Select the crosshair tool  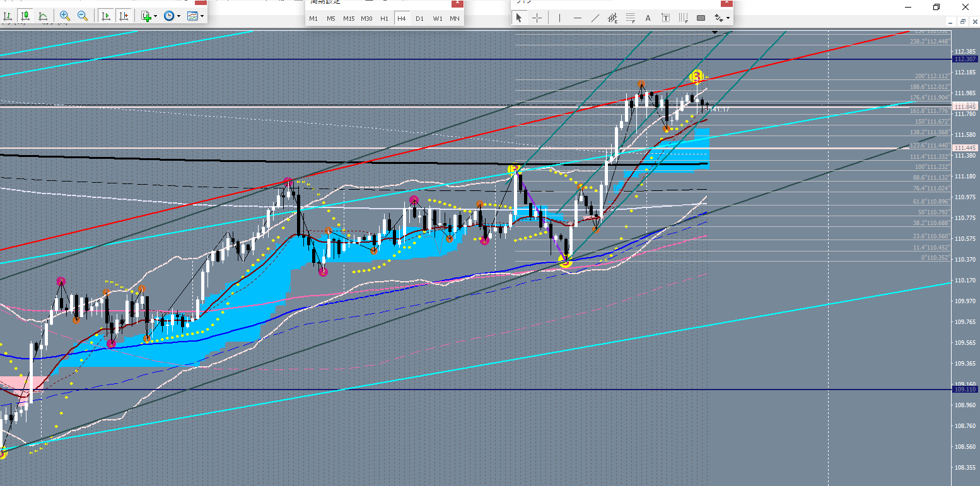537,18
